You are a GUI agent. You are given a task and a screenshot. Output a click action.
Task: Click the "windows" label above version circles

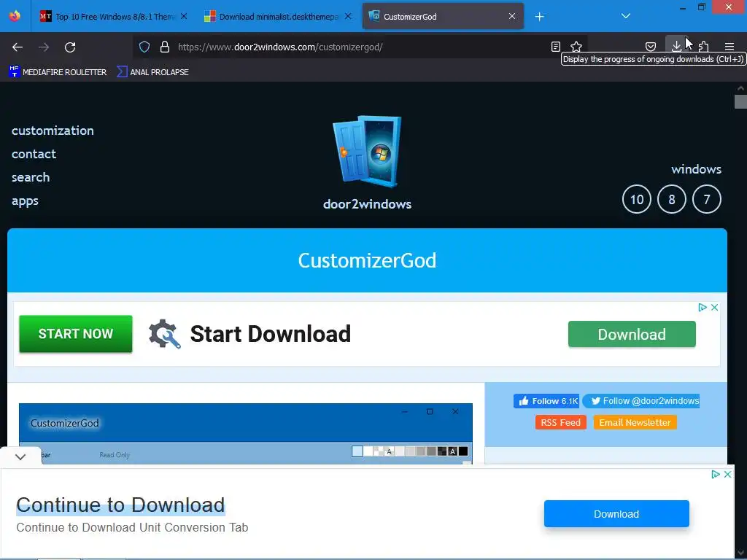pos(696,169)
